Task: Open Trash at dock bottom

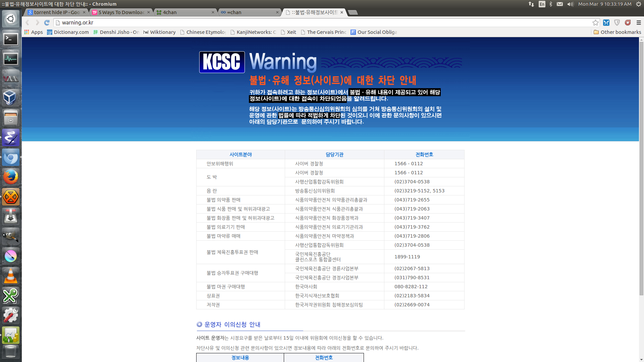Action: (11, 352)
